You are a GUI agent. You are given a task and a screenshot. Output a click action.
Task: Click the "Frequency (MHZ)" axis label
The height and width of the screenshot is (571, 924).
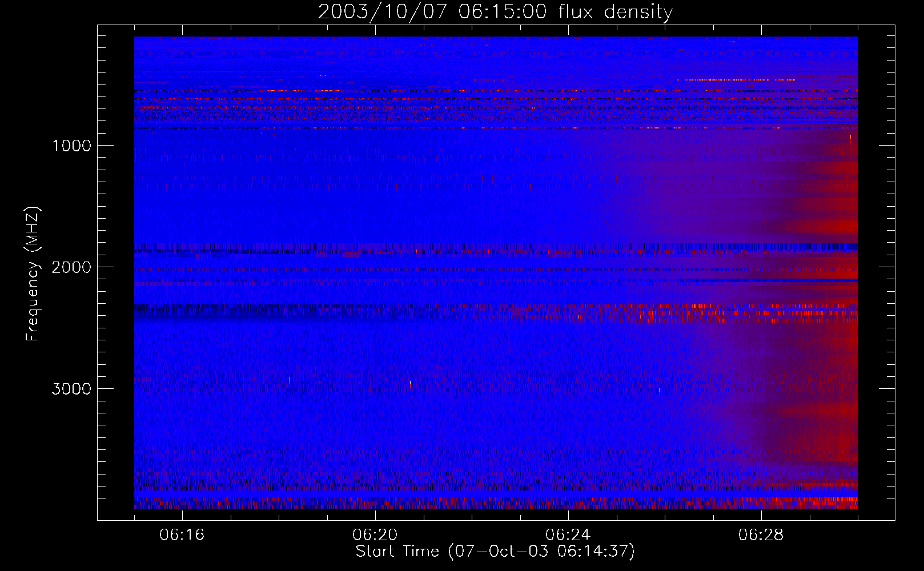32,274
